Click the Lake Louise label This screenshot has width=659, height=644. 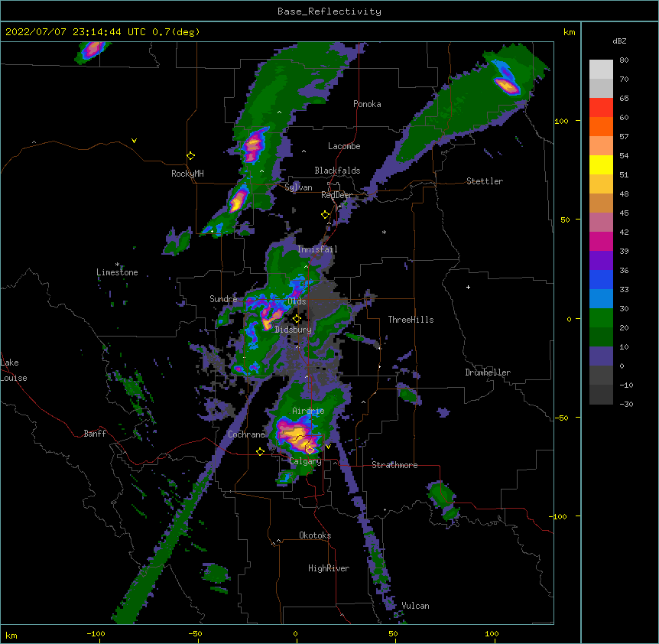click(12, 370)
